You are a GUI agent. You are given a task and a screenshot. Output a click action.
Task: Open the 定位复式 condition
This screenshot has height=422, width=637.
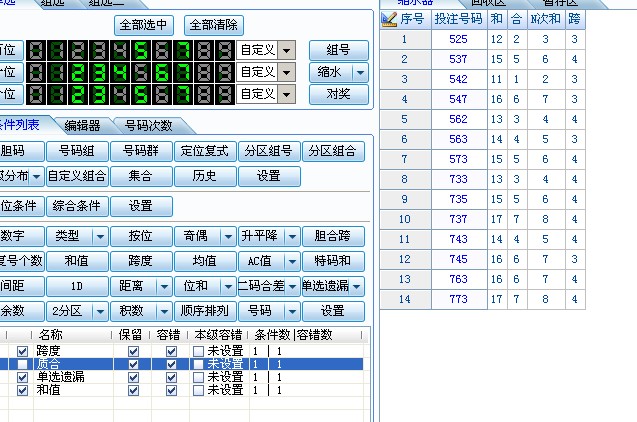click(x=205, y=151)
